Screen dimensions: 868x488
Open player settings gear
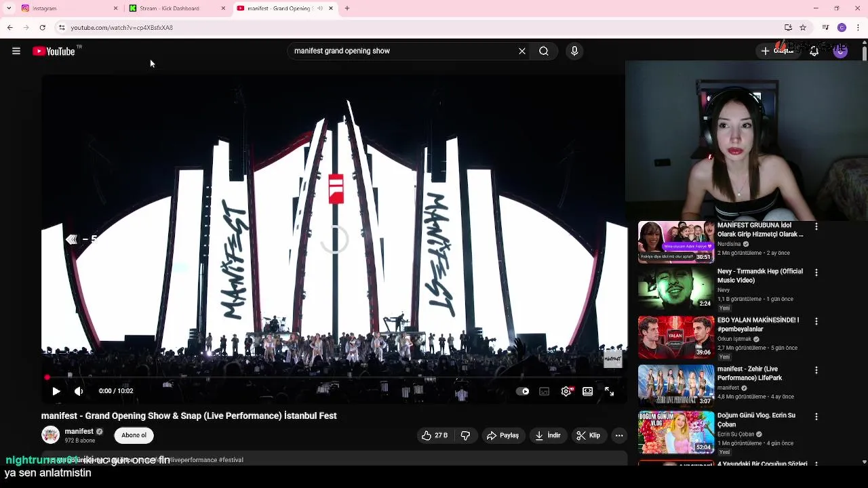pyautogui.click(x=566, y=391)
